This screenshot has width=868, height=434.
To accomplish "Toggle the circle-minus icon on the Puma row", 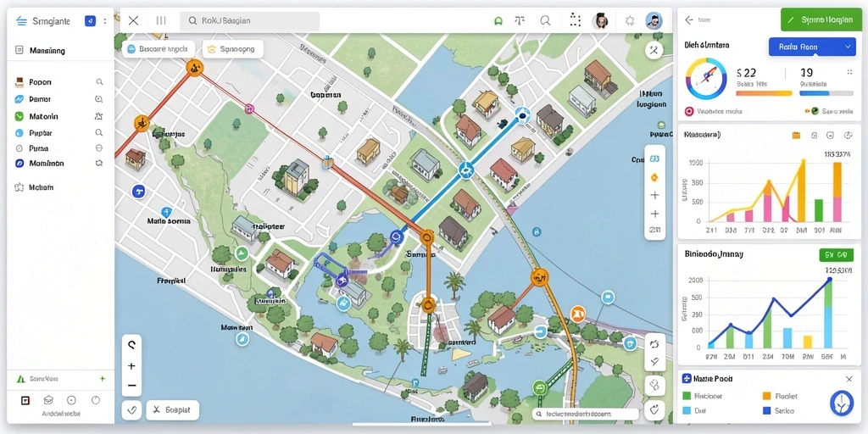I will point(99,147).
